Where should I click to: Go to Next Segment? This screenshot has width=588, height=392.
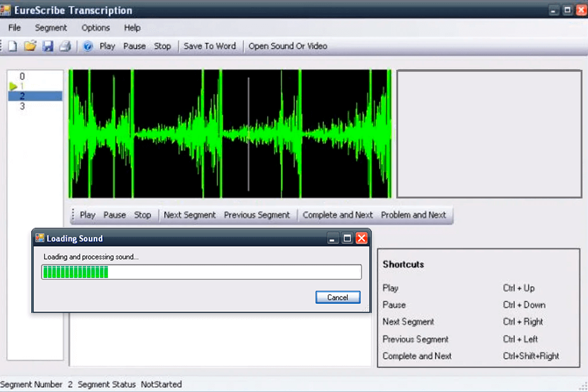coord(190,215)
